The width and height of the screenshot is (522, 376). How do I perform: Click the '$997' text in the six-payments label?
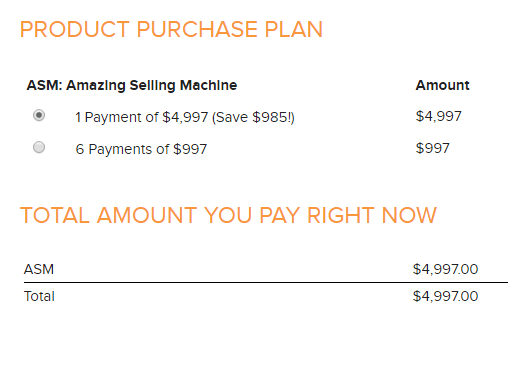pyautogui.click(x=190, y=149)
